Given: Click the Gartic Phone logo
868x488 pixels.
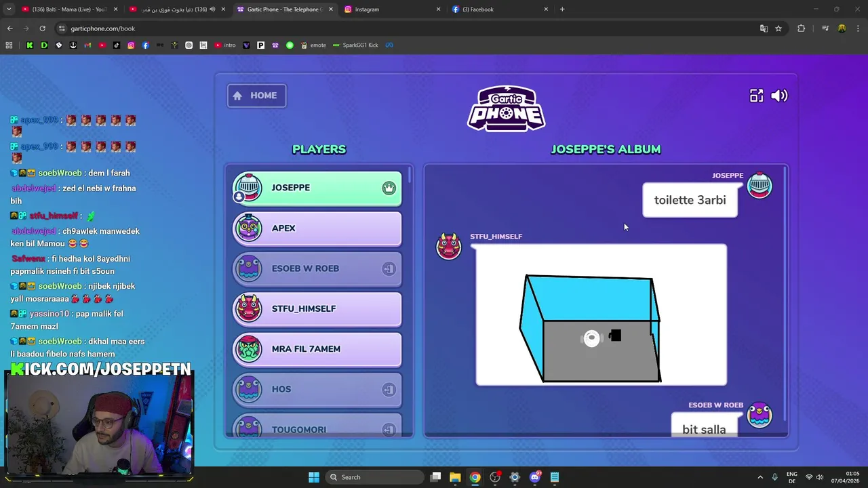Looking at the screenshot, I should 506,108.
